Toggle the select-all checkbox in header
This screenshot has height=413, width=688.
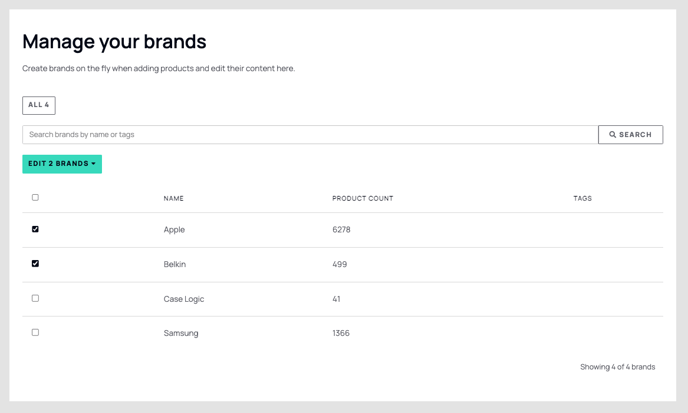(x=35, y=198)
